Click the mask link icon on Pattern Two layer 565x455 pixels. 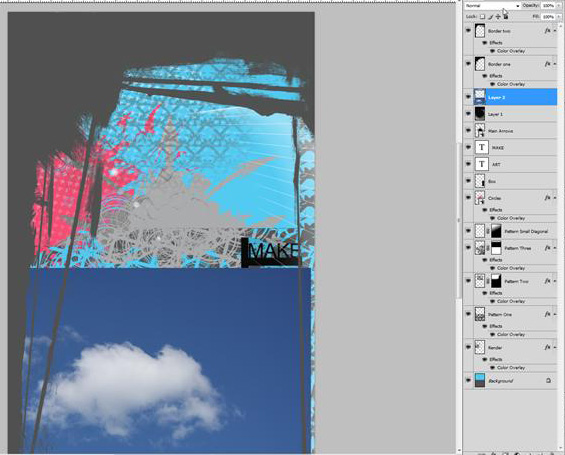click(488, 281)
